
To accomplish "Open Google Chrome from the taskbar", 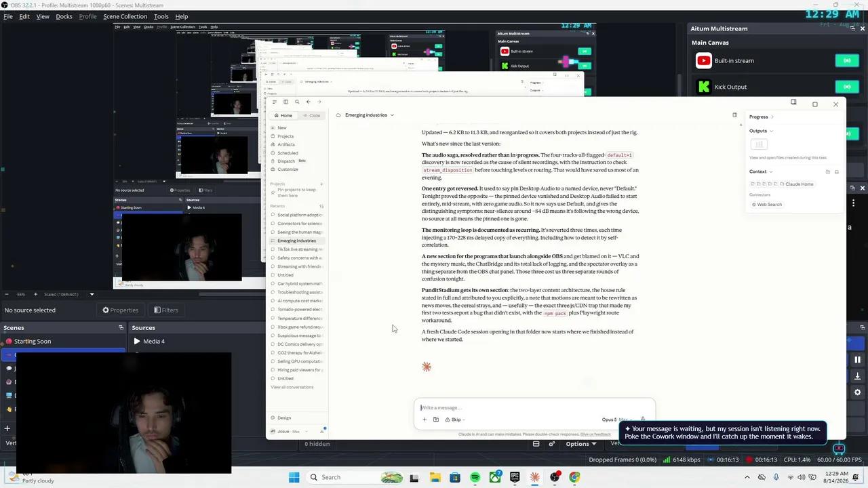I will click(574, 477).
